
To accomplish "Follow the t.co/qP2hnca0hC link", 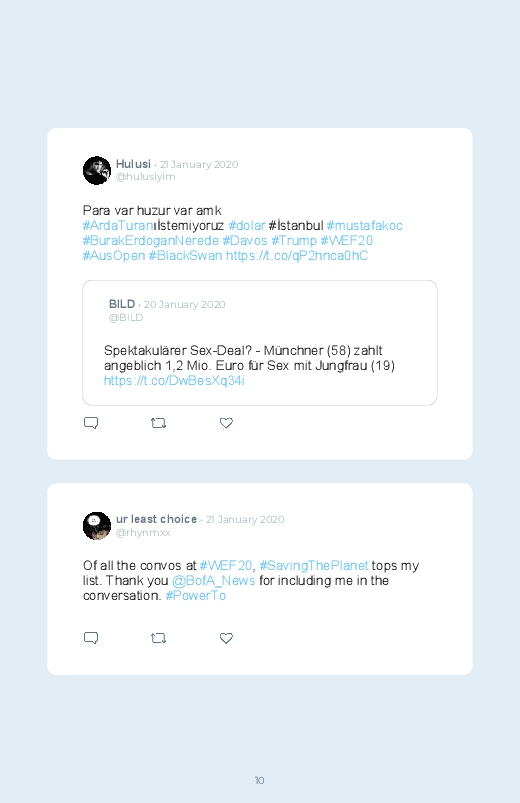I will (297, 256).
